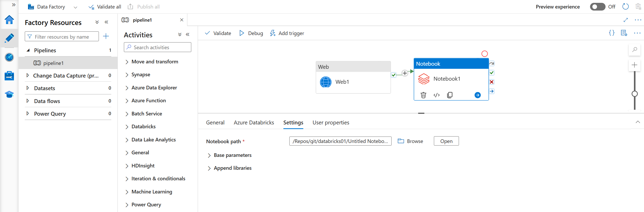Click the discard all trash icon in top bar
Viewport: 644px width, 212px height.
click(638, 7)
